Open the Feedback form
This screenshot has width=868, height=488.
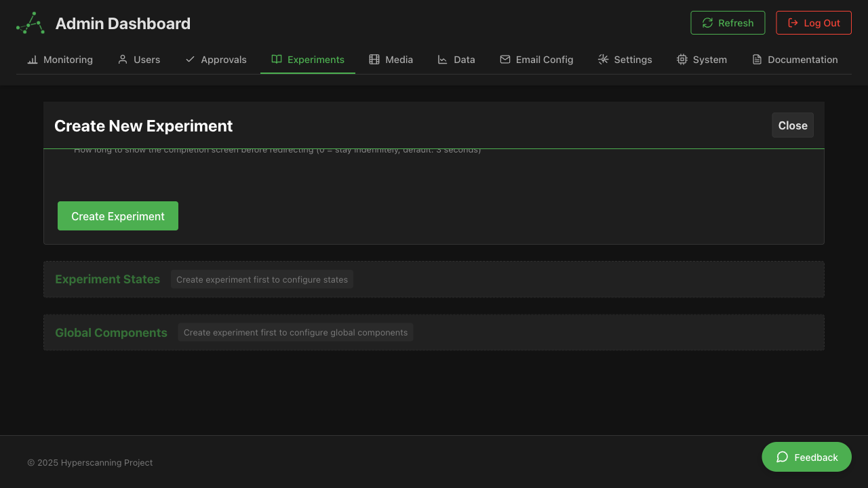click(806, 457)
